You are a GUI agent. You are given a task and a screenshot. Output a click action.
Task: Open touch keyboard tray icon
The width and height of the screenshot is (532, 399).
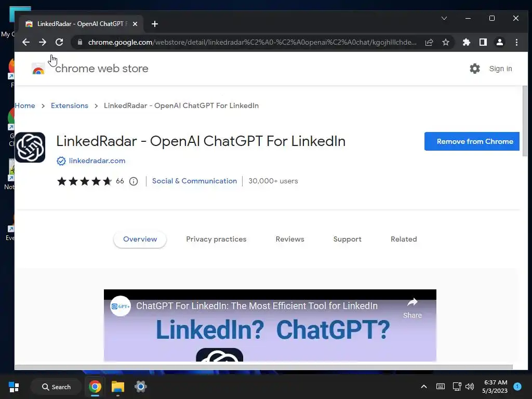(441, 387)
